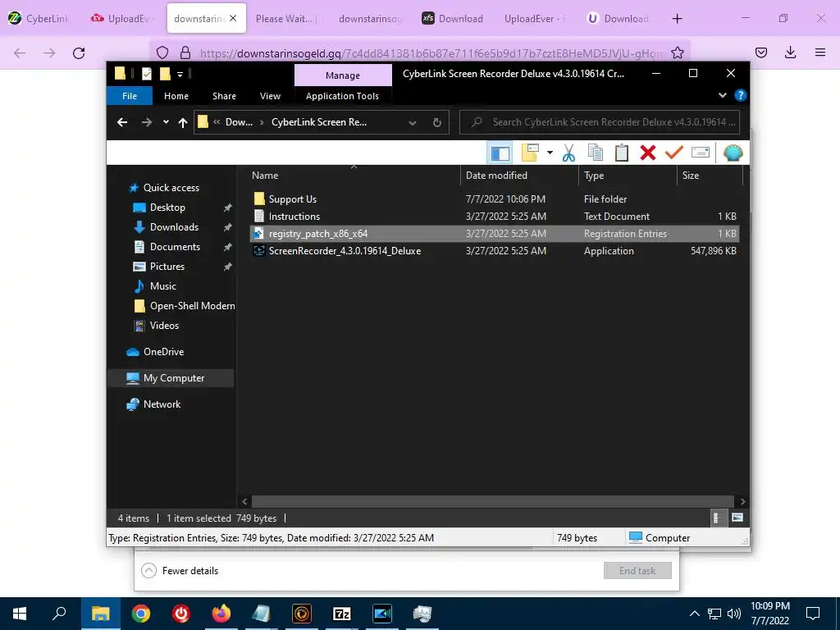The image size is (840, 630).
Task: Open the File ribbon tab
Action: (130, 96)
